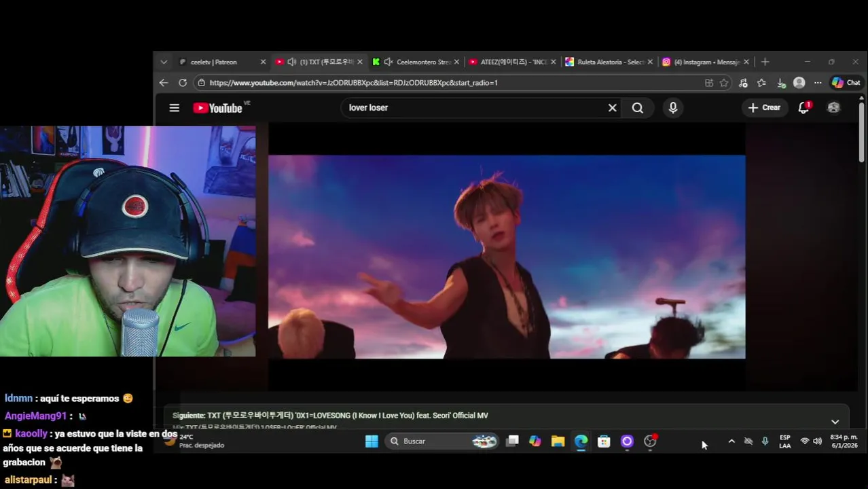Open the tab search dropdown arrow

(x=164, y=62)
